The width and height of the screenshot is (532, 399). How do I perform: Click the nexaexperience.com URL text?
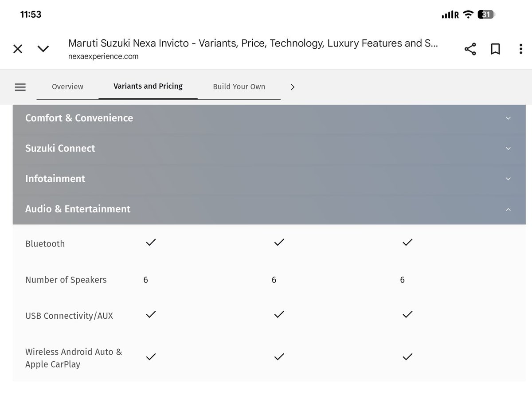[103, 56]
